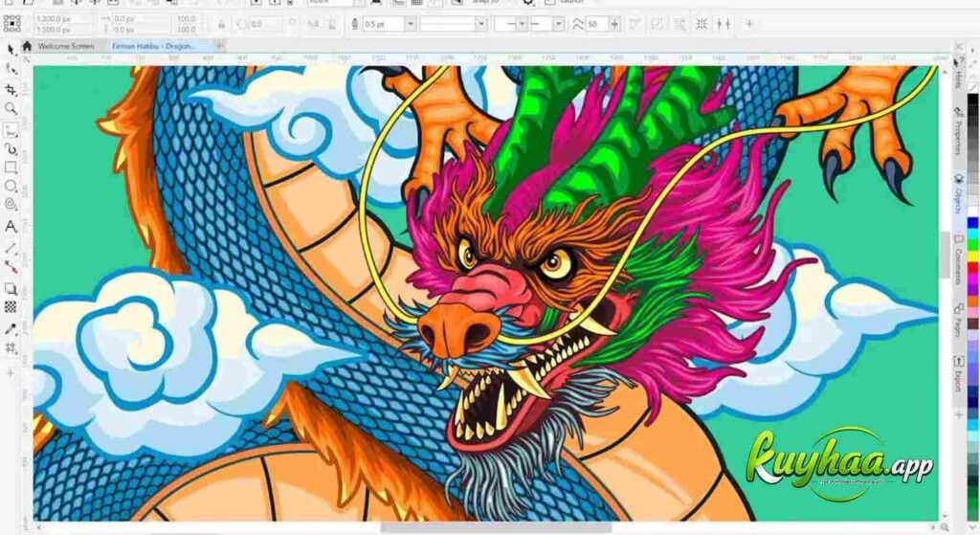Click the object X position field
This screenshot has height=535, width=980.
pos(62,19)
